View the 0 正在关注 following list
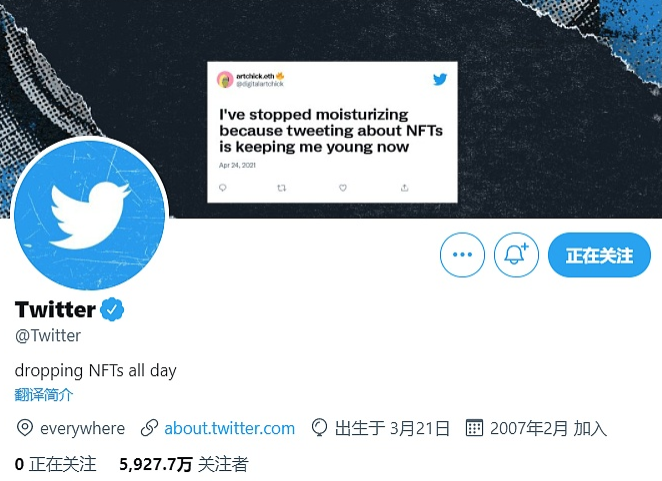Image resolution: width=662 pixels, height=481 pixels. (x=55, y=464)
